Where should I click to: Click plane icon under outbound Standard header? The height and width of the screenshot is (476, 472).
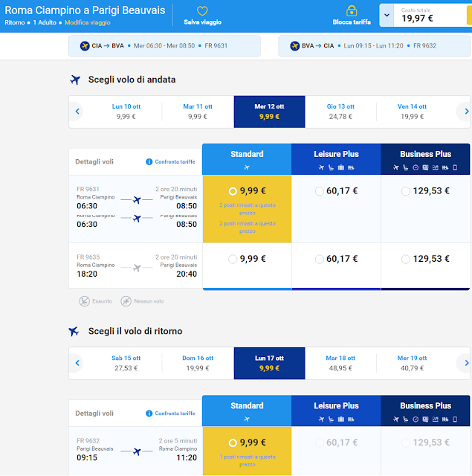(x=247, y=167)
